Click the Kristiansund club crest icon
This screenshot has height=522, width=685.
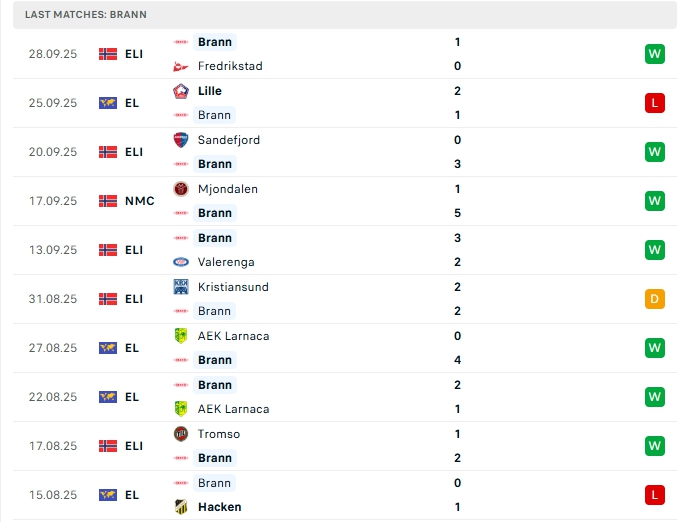pos(181,287)
